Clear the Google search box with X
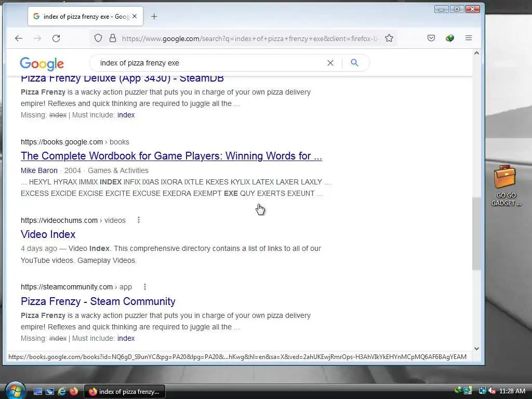Viewport: 532px width, 399px height. click(x=330, y=63)
